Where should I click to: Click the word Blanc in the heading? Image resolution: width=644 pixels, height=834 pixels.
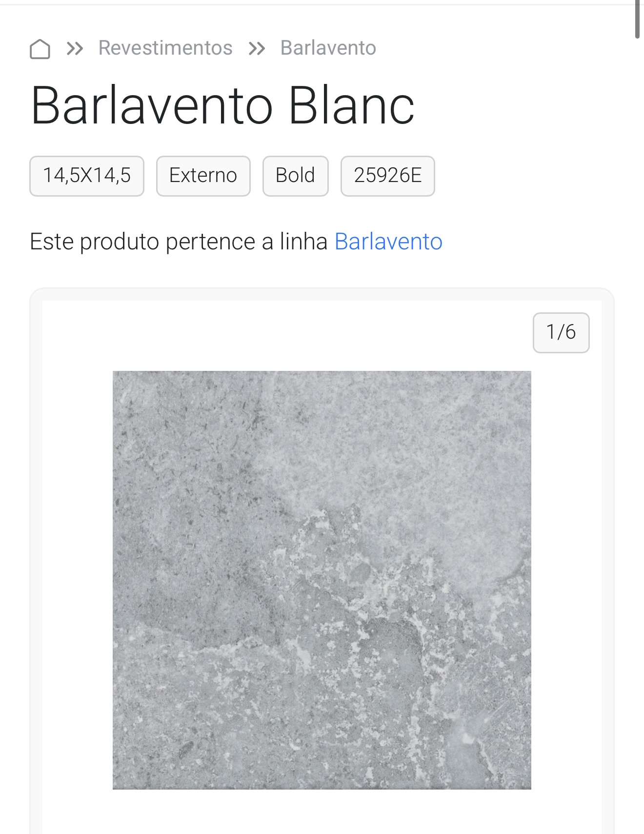click(x=351, y=105)
